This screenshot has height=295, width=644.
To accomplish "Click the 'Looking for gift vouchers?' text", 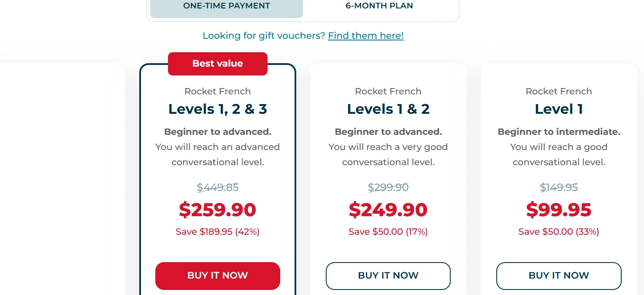I will tap(264, 36).
